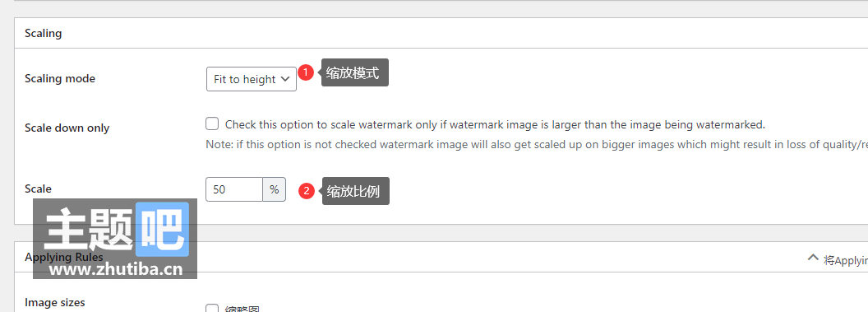Open the Scaling mode dropdown
This screenshot has width=868, height=312.
(252, 79)
